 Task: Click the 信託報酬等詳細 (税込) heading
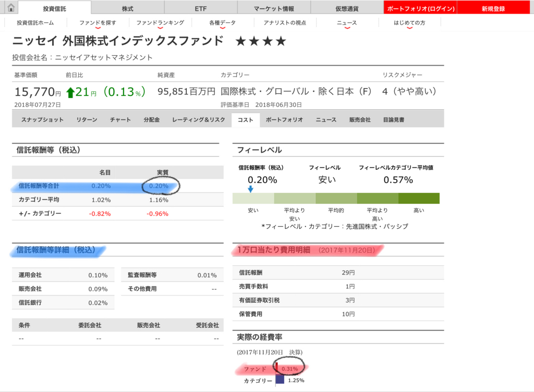[56, 250]
